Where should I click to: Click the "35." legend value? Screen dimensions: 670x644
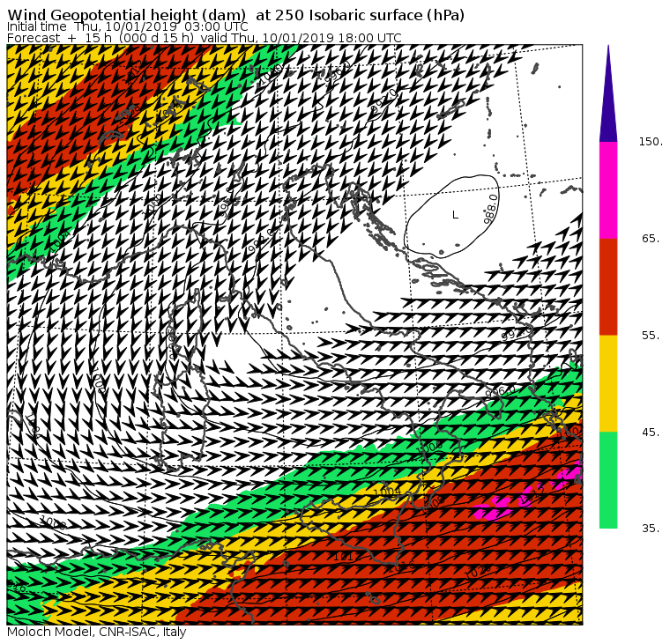coord(651,529)
